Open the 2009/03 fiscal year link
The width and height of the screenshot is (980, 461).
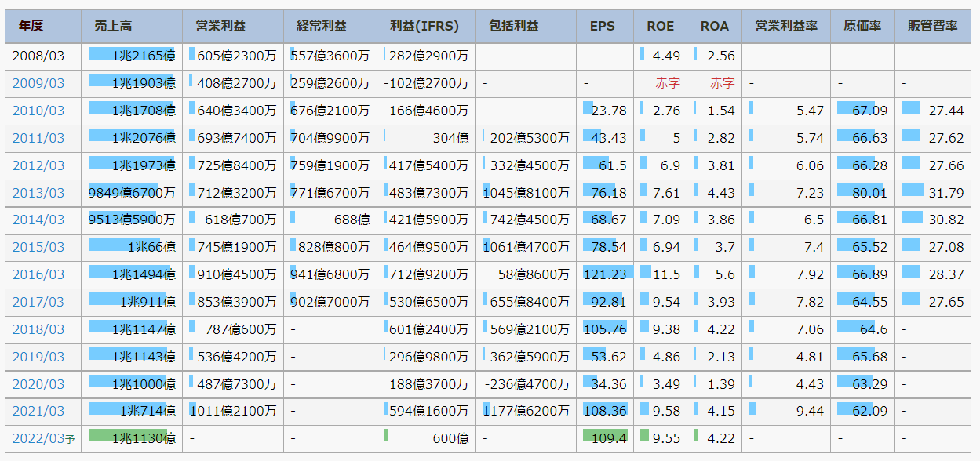[x=38, y=83]
